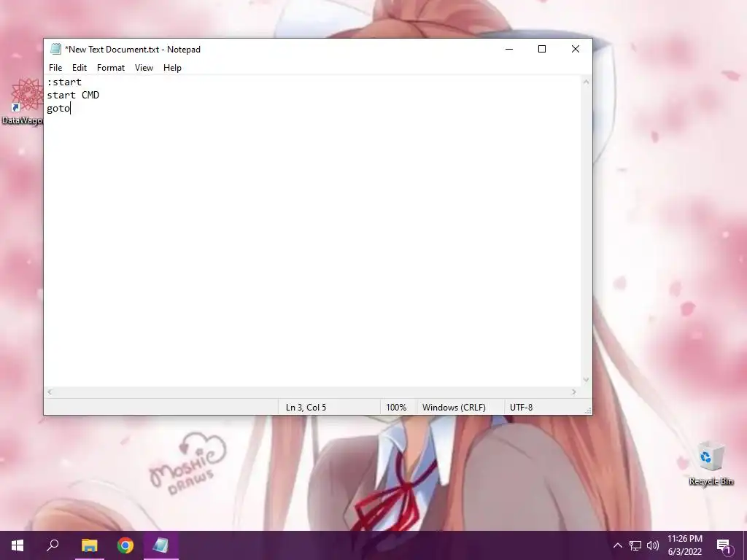Maximize the Notepad window

[542, 49]
